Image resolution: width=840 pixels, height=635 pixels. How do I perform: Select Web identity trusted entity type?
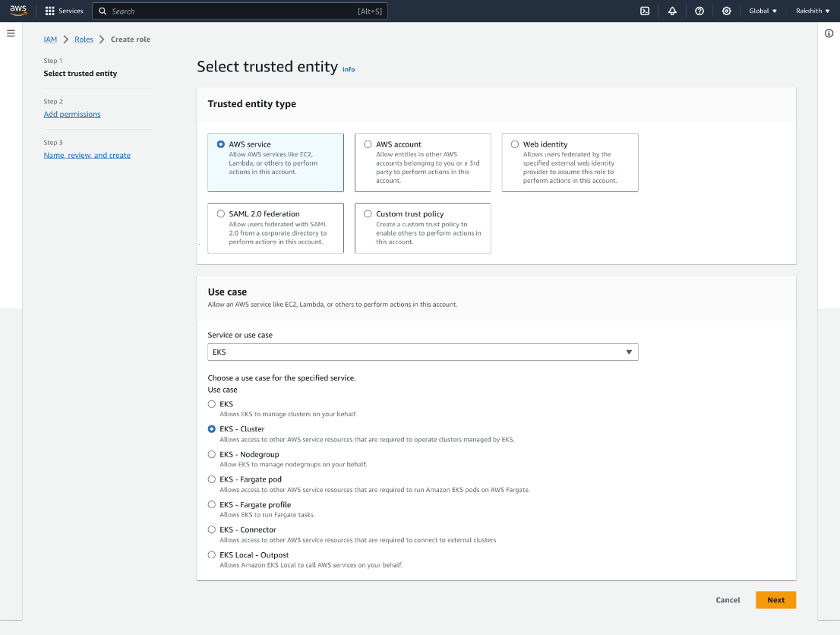[515, 144]
